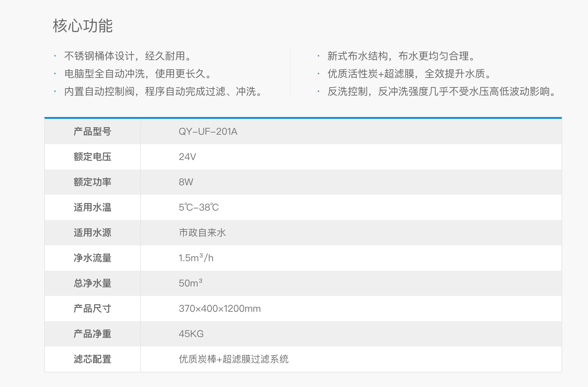Select the model value QY-UF-201A
This screenshot has width=588, height=387.
click(x=208, y=132)
